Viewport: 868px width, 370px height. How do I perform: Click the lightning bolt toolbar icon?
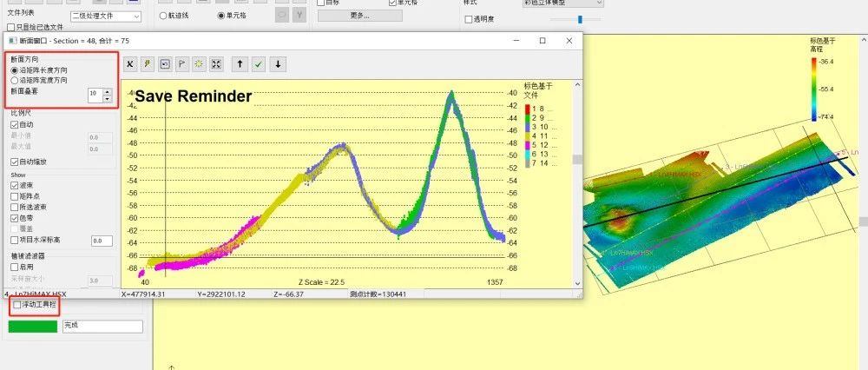[x=148, y=64]
